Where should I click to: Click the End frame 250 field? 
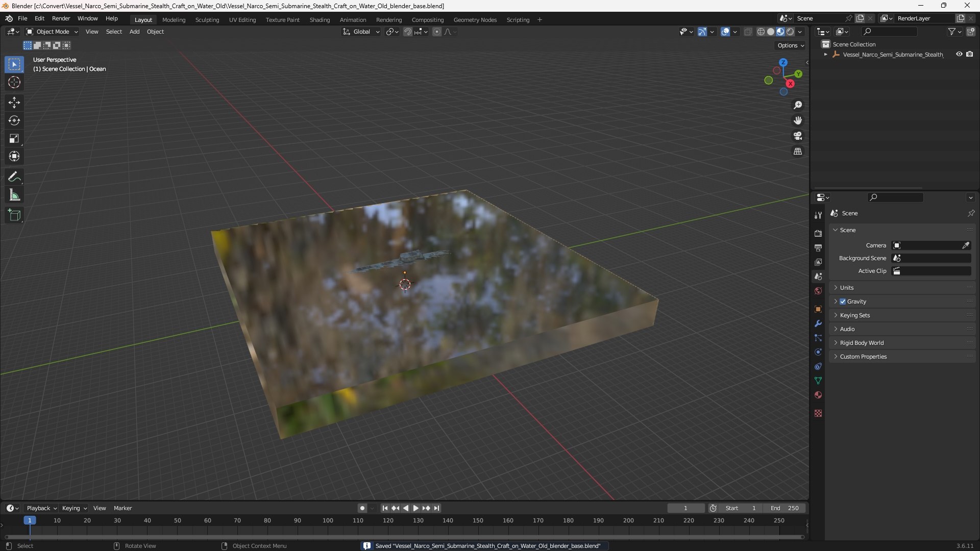785,508
